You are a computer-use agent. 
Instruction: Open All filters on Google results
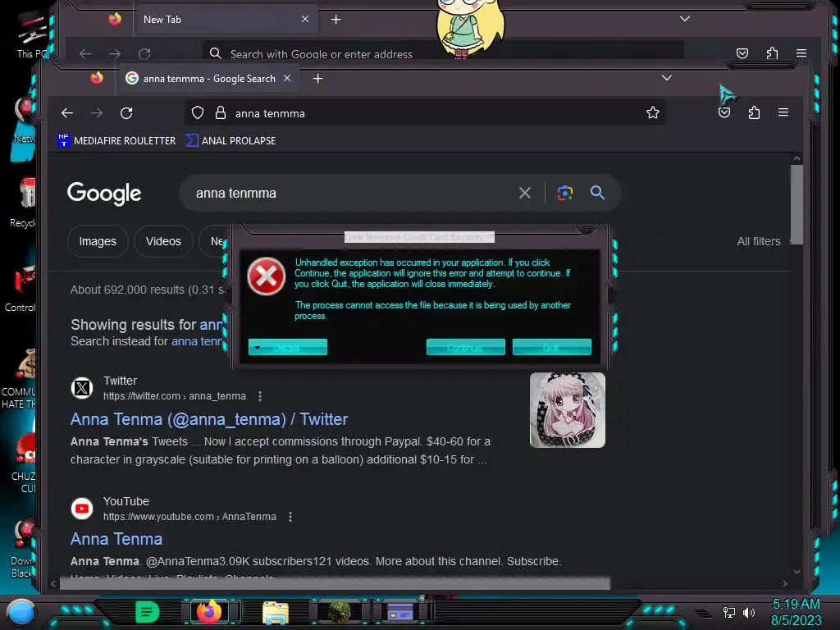(759, 242)
